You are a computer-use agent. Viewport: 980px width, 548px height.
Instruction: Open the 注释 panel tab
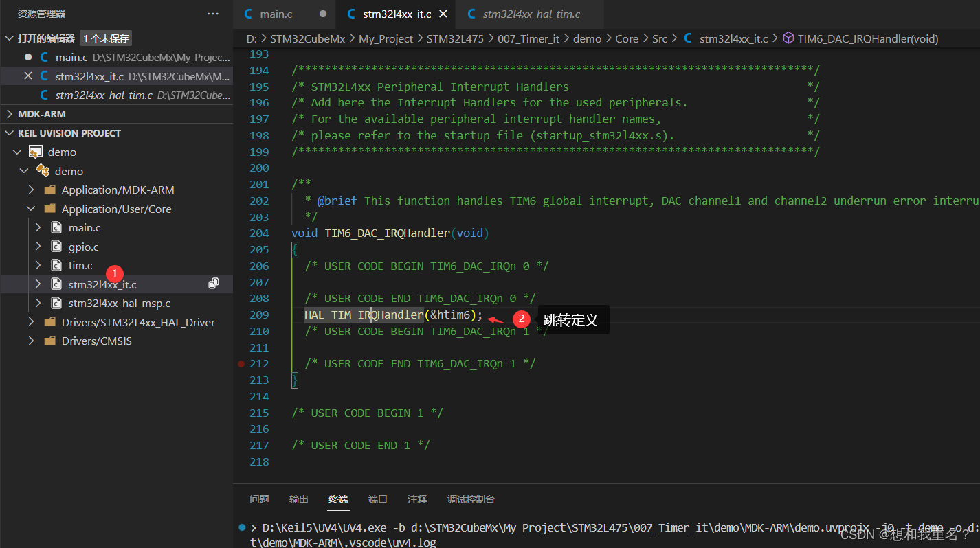click(x=417, y=499)
